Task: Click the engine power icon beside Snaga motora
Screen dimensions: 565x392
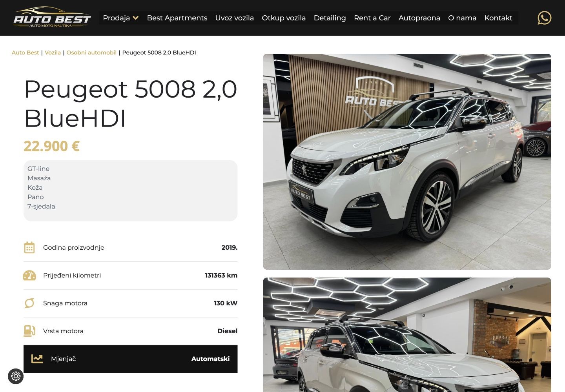Action: (29, 303)
